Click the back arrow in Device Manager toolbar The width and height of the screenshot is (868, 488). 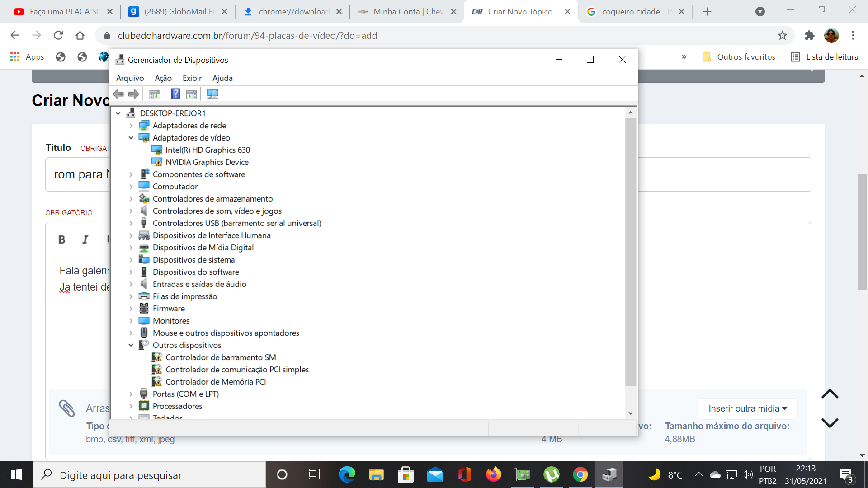point(118,94)
